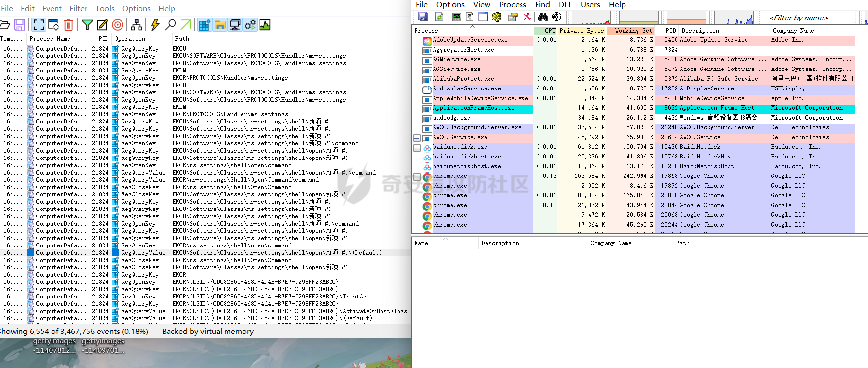Open the CPU usage mini graph

pyautogui.click(x=591, y=18)
